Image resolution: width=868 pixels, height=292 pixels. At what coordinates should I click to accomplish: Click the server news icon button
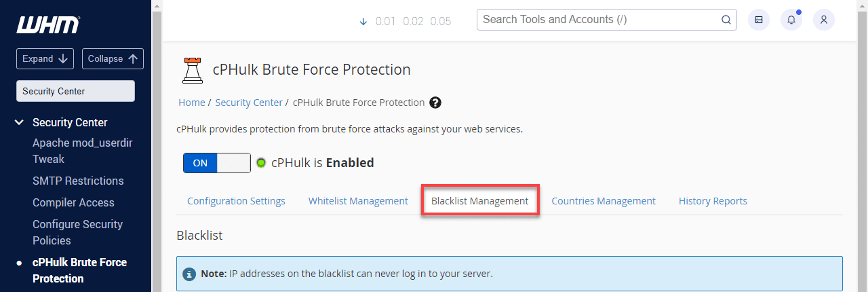pyautogui.click(x=759, y=20)
